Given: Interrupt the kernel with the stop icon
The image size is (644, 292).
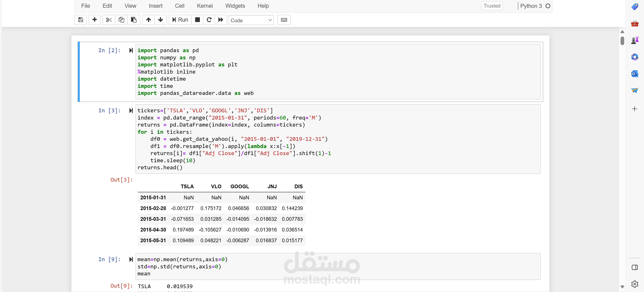Looking at the screenshot, I should (x=198, y=20).
